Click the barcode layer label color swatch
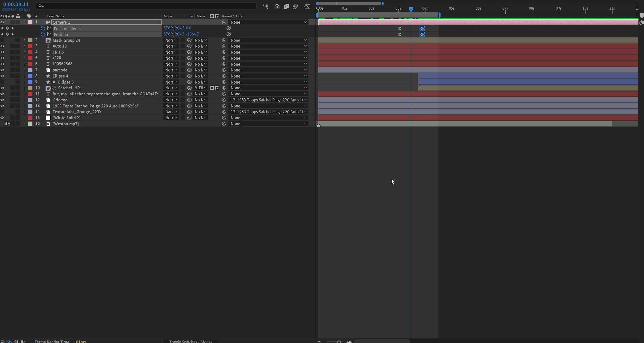This screenshot has height=343, width=644. (x=30, y=70)
